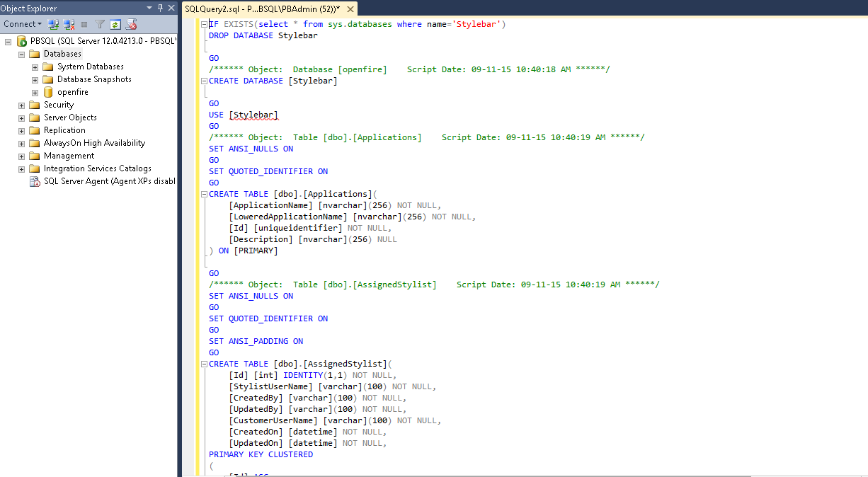Open the Object Explorer window options arrow
The image size is (868, 477).
pos(149,8)
